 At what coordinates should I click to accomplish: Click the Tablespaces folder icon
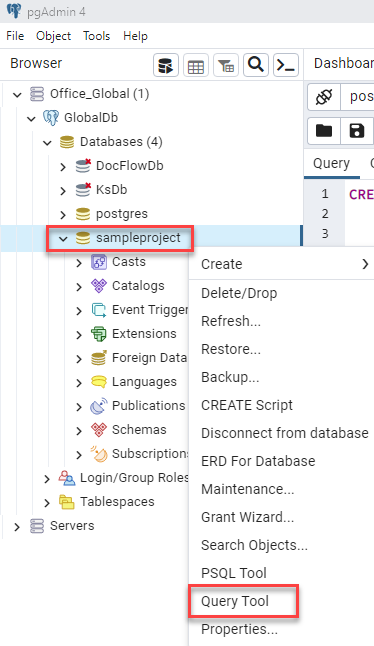(67, 502)
